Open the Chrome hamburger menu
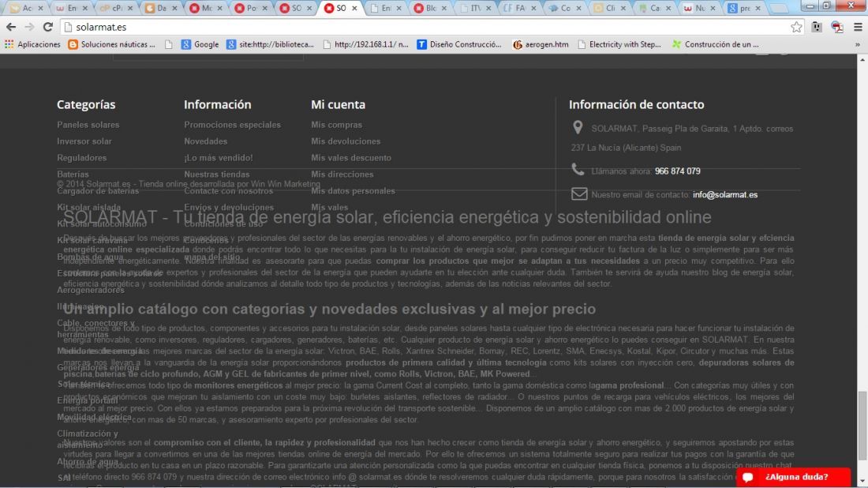Screen dimensions: 868x488 point(858,27)
